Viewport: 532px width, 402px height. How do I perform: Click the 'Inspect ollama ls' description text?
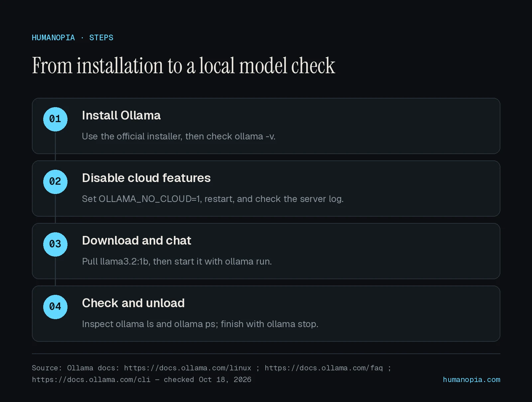click(200, 324)
